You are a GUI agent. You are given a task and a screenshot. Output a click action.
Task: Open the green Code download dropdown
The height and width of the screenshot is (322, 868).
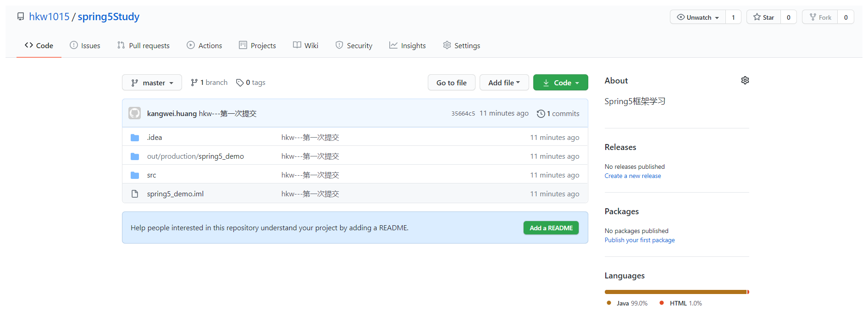[561, 83]
